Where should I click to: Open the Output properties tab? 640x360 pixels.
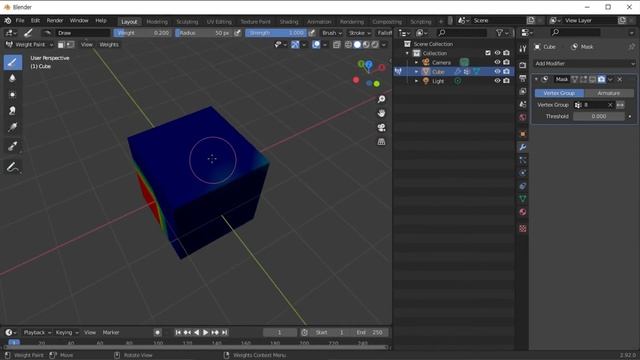[x=523, y=78]
